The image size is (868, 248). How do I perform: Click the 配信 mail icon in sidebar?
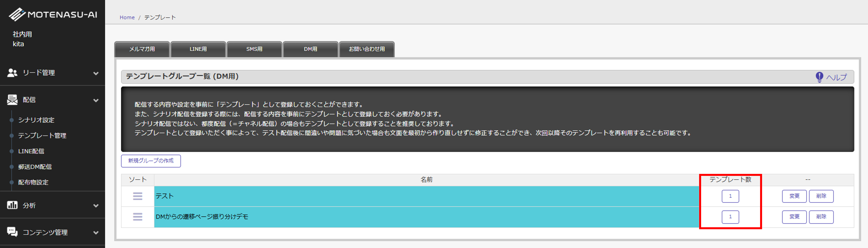click(12, 100)
